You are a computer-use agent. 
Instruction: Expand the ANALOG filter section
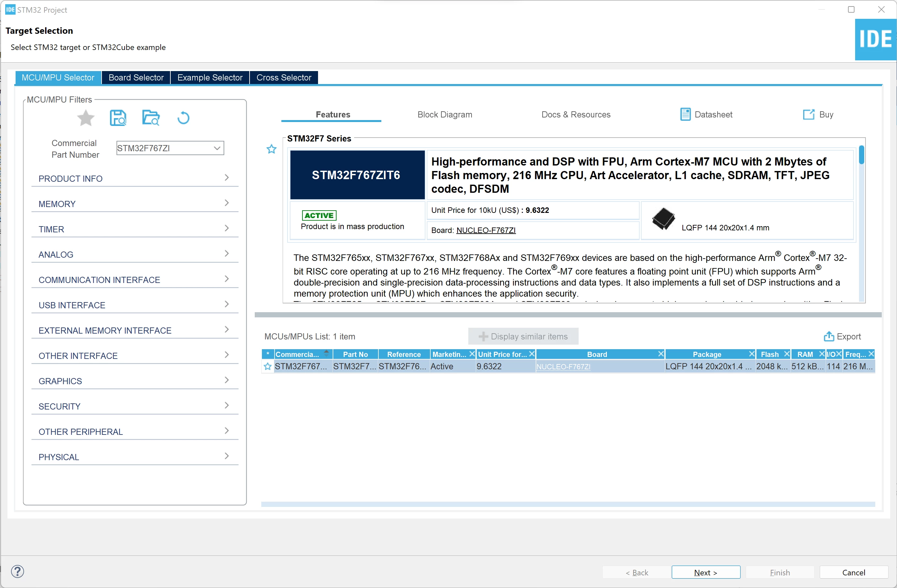click(x=135, y=254)
